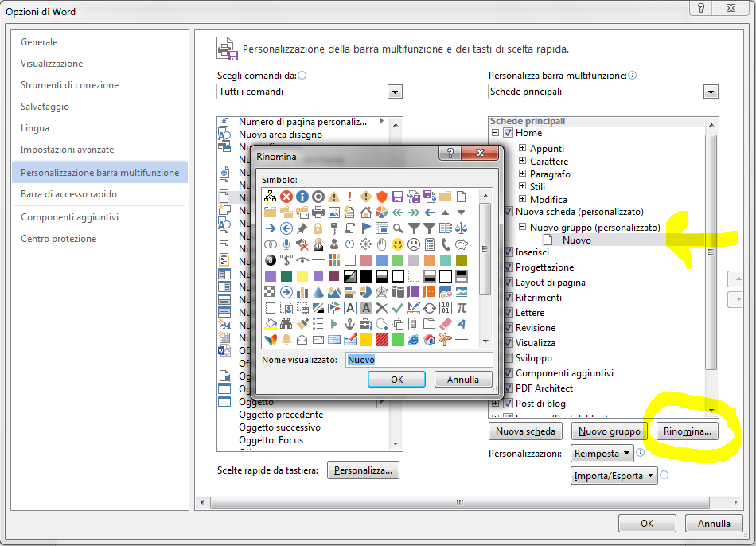
Task: Choose the pushpin symbol
Action: (x=302, y=228)
